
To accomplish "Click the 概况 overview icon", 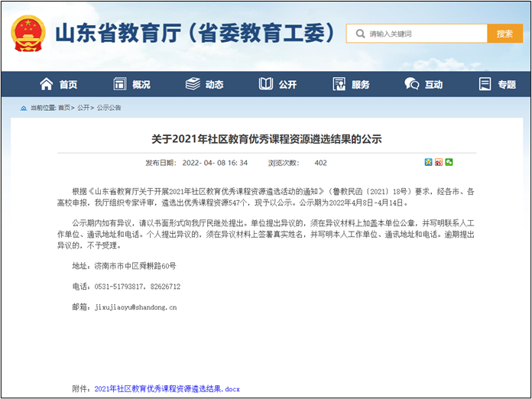I will coord(119,84).
